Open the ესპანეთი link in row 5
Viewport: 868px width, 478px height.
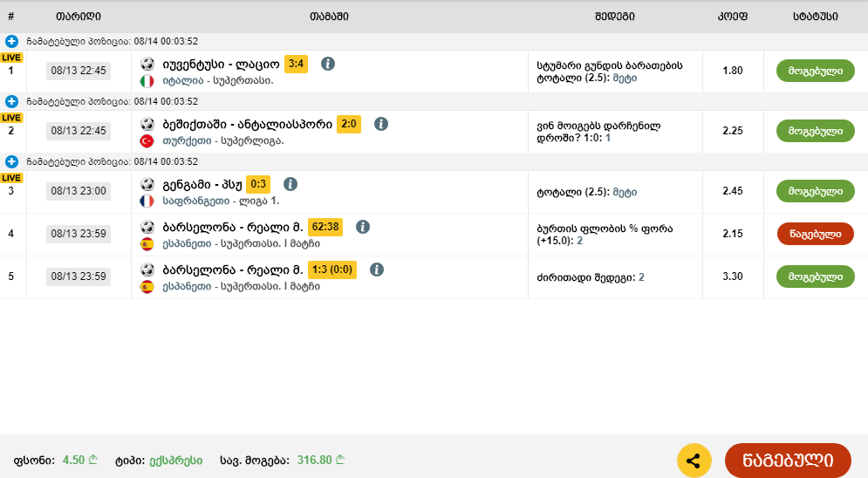click(x=187, y=287)
